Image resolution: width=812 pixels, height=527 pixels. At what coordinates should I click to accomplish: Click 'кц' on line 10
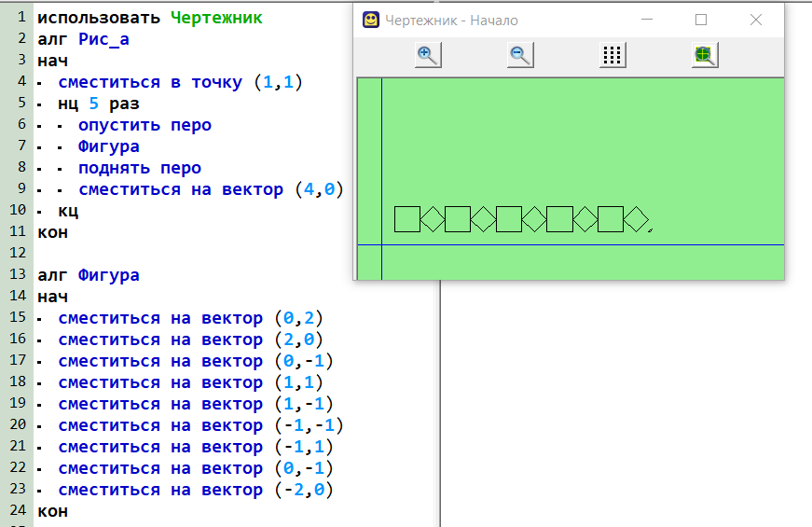pyautogui.click(x=68, y=212)
